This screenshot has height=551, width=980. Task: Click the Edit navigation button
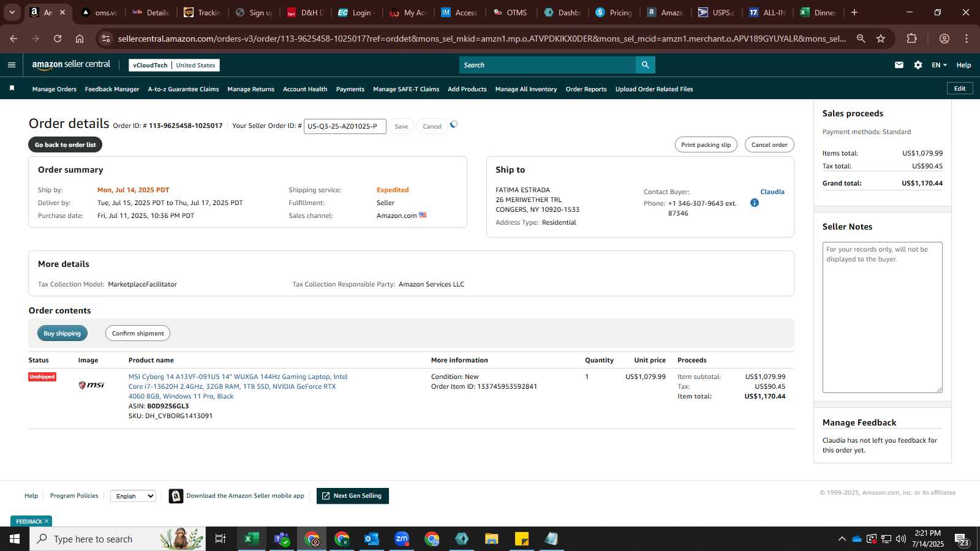point(960,89)
